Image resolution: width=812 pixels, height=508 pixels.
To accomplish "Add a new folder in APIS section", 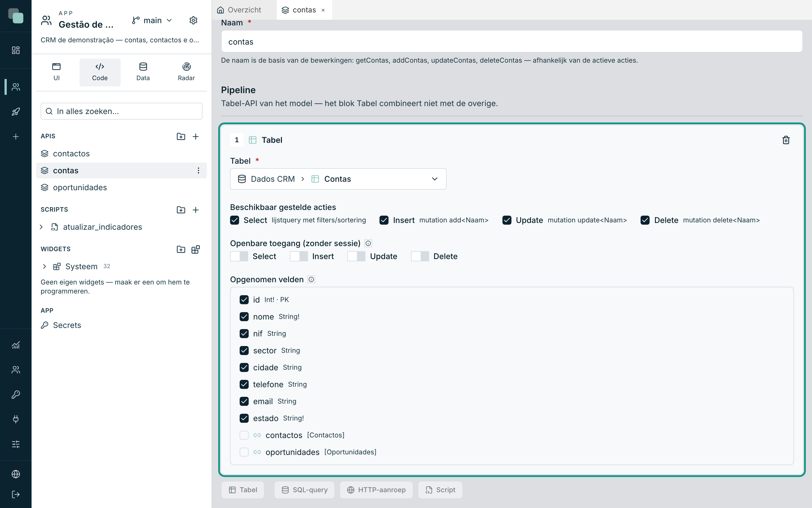I will [x=181, y=136].
